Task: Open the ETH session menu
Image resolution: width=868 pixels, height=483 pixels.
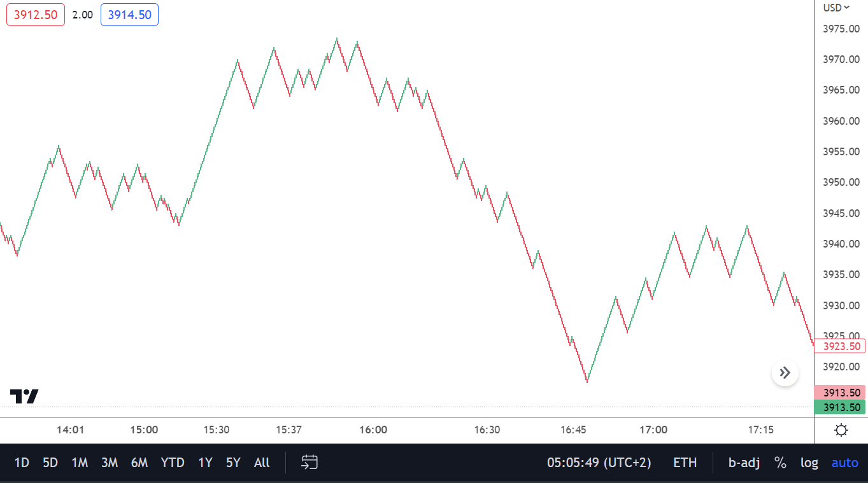Action: click(685, 463)
